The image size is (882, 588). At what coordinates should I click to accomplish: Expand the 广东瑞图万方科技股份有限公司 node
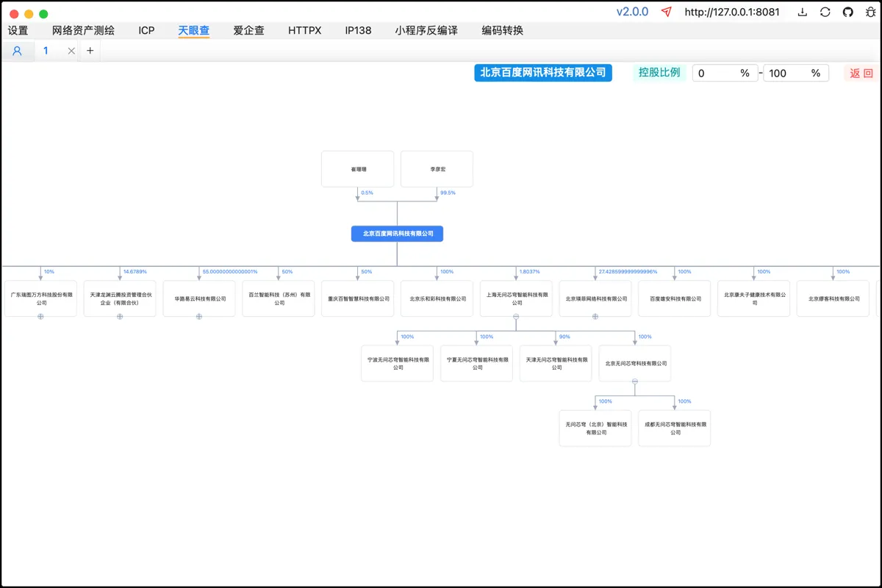pyautogui.click(x=40, y=317)
